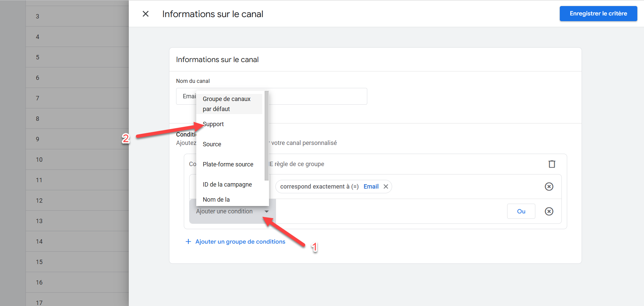Remove the empty condition row
This screenshot has height=306, width=644.
point(549,211)
